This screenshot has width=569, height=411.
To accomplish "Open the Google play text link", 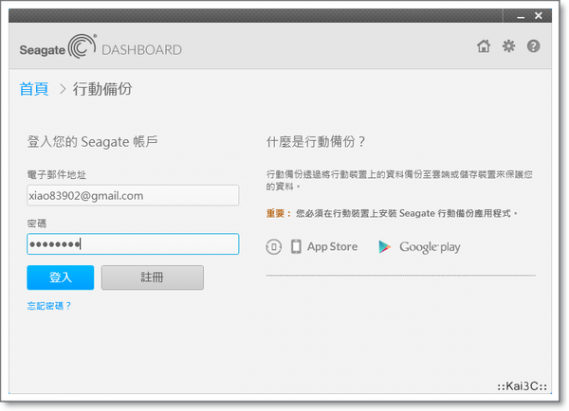I will click(x=430, y=247).
